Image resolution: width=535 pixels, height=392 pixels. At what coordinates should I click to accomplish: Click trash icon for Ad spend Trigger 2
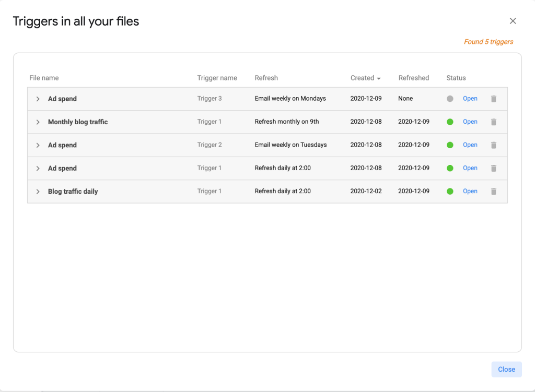coord(493,145)
